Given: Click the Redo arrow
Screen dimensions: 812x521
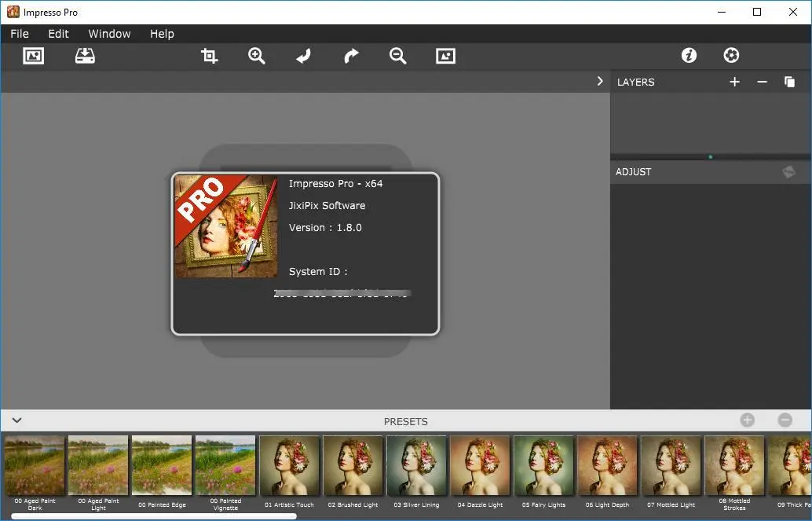Looking at the screenshot, I should 351,56.
